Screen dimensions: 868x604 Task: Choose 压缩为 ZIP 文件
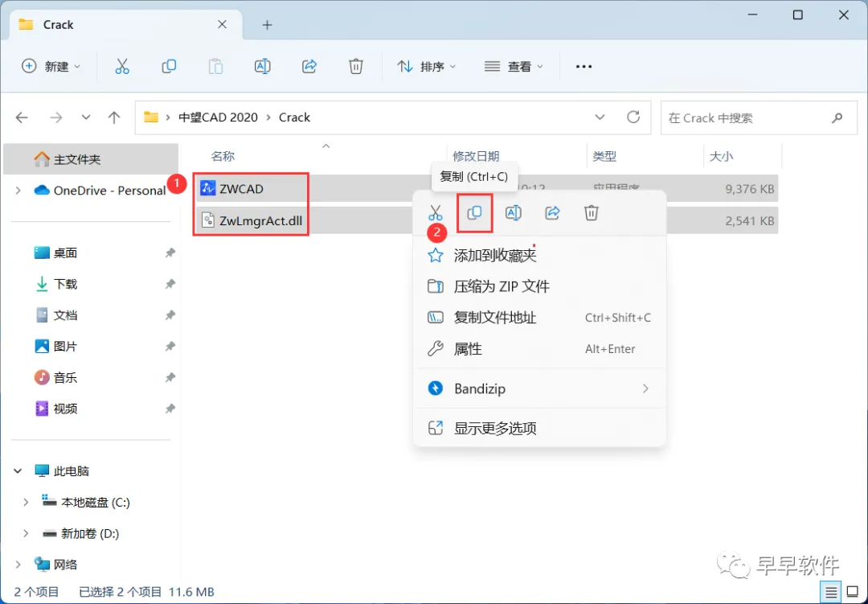pyautogui.click(x=540, y=286)
